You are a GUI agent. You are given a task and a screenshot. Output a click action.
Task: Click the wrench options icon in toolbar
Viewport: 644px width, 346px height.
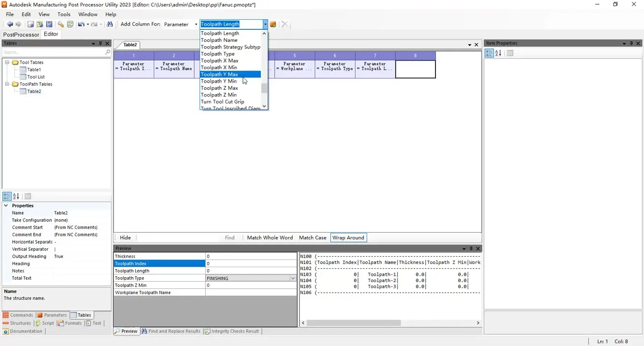tap(61, 24)
